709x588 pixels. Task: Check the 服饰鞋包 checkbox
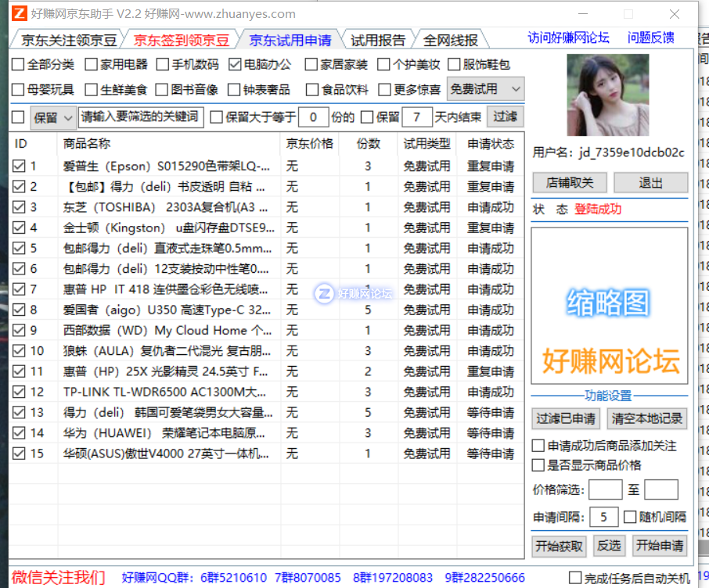[454, 65]
